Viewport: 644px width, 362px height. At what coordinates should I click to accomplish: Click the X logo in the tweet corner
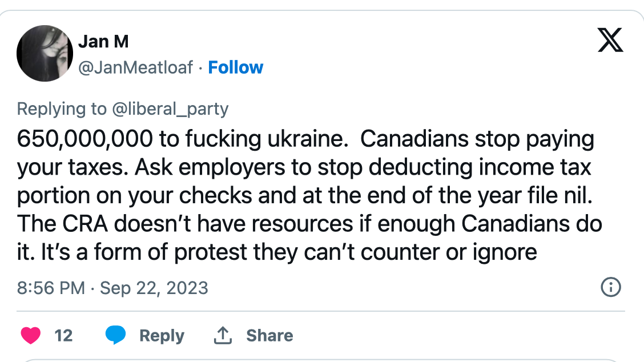click(x=610, y=41)
